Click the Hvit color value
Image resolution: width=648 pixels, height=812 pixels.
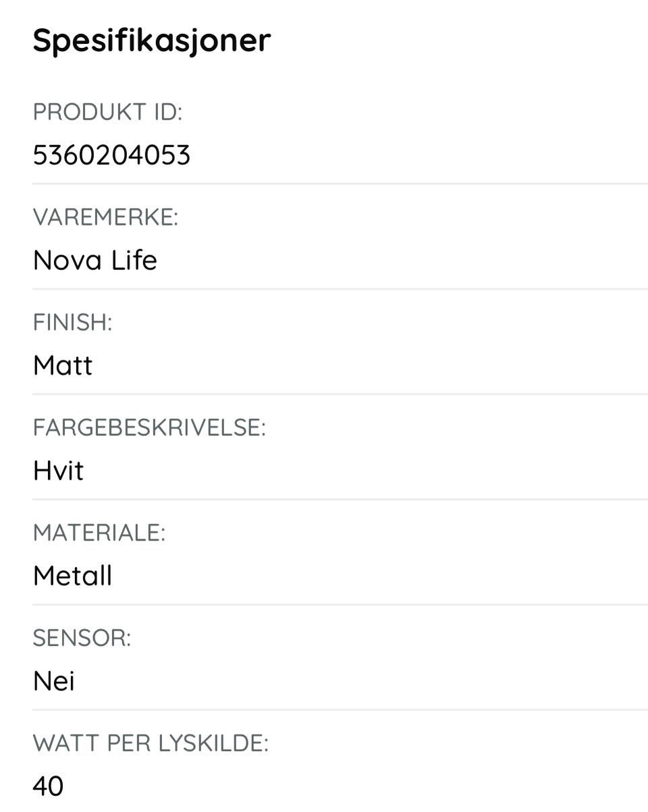coord(58,471)
